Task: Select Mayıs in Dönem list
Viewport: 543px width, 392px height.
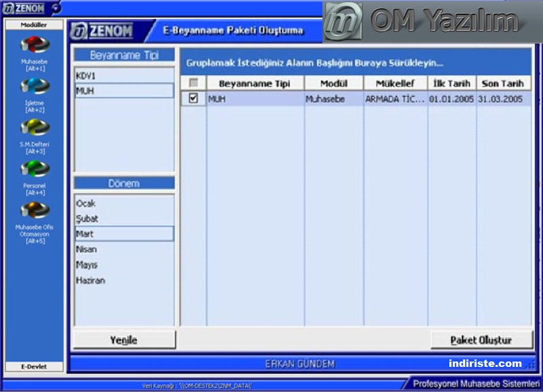Action: click(124, 265)
